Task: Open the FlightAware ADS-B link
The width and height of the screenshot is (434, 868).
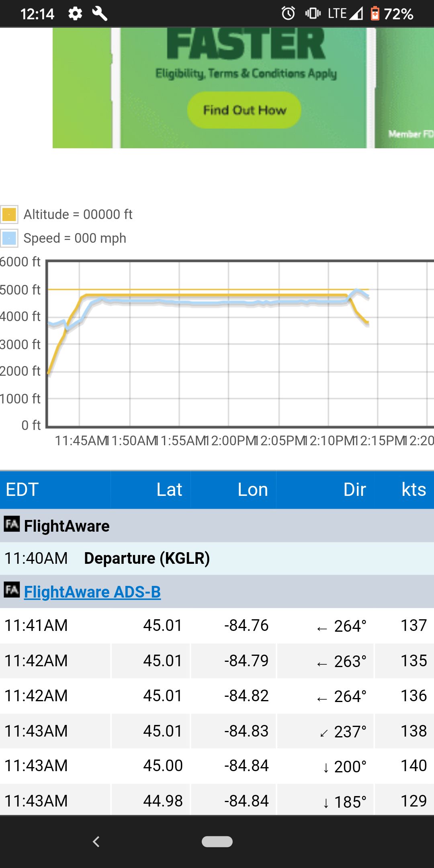Action: click(x=92, y=592)
